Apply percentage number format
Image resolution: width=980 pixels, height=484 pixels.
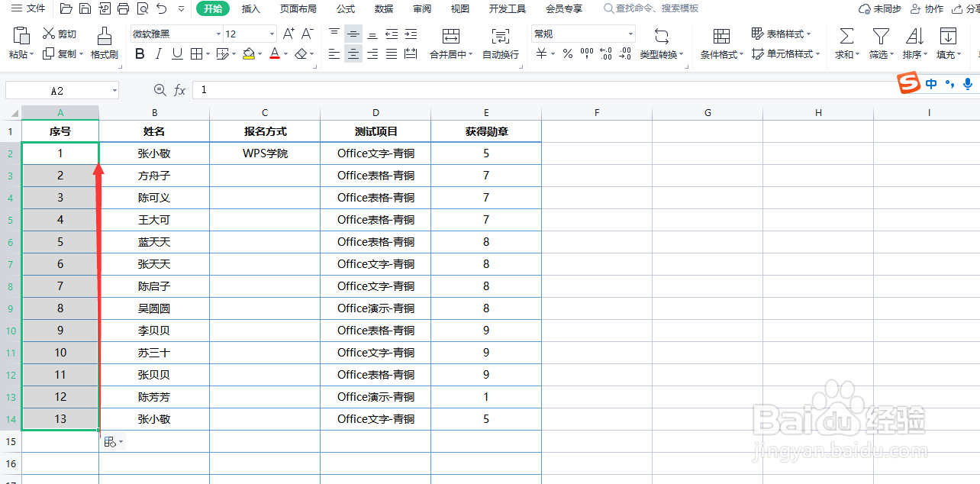[567, 54]
